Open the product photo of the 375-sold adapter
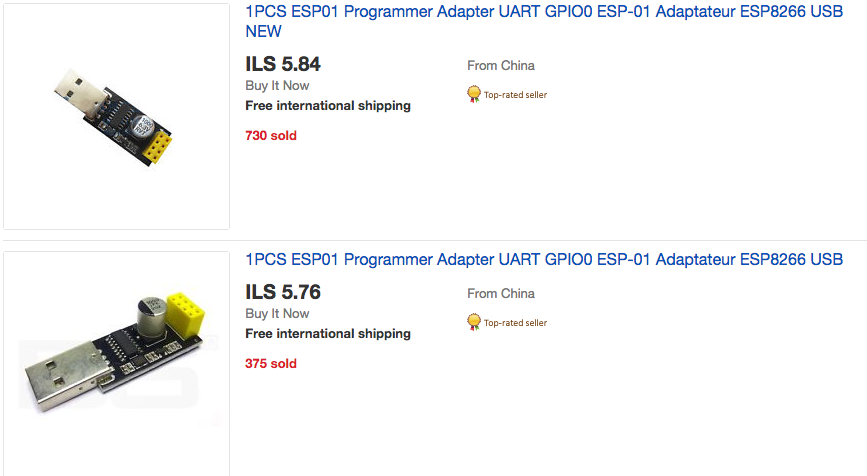 click(x=117, y=362)
